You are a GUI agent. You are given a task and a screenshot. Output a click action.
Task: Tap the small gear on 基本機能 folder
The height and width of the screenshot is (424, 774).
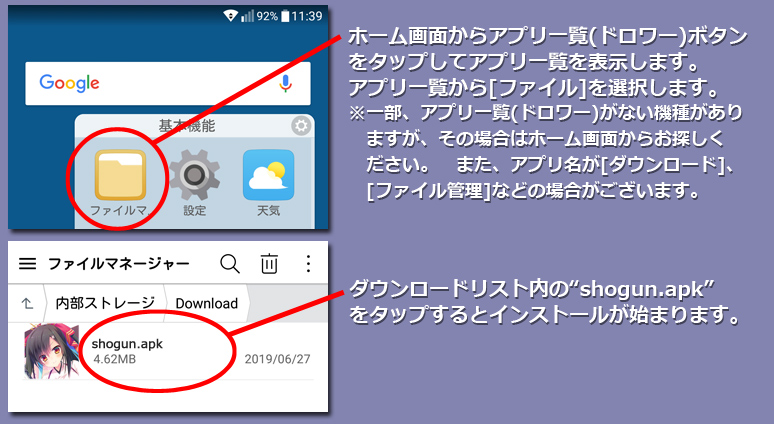click(x=301, y=126)
